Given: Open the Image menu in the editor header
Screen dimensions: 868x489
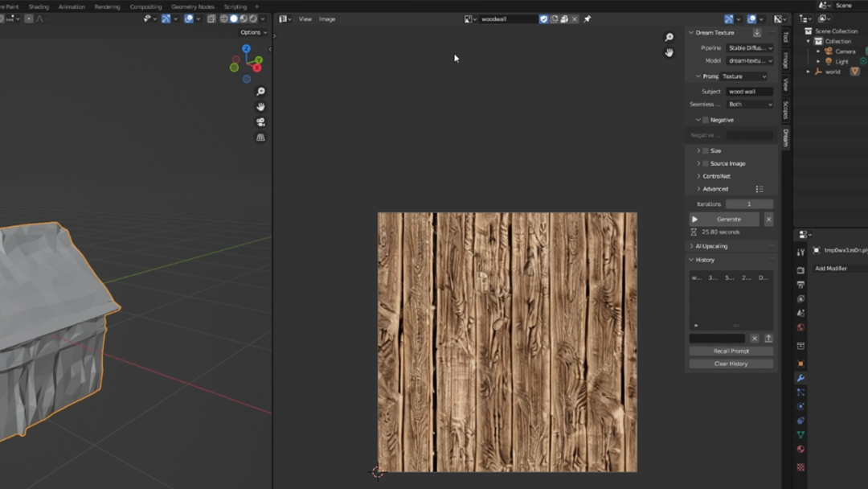Looking at the screenshot, I should pyautogui.click(x=327, y=19).
